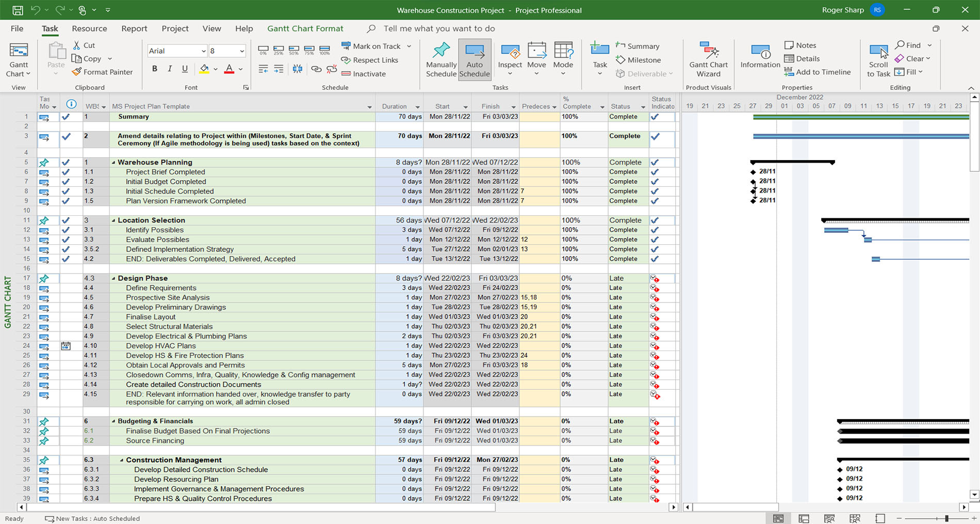Open task Information dialog
Screen dimensions: 980x524
tap(760, 57)
